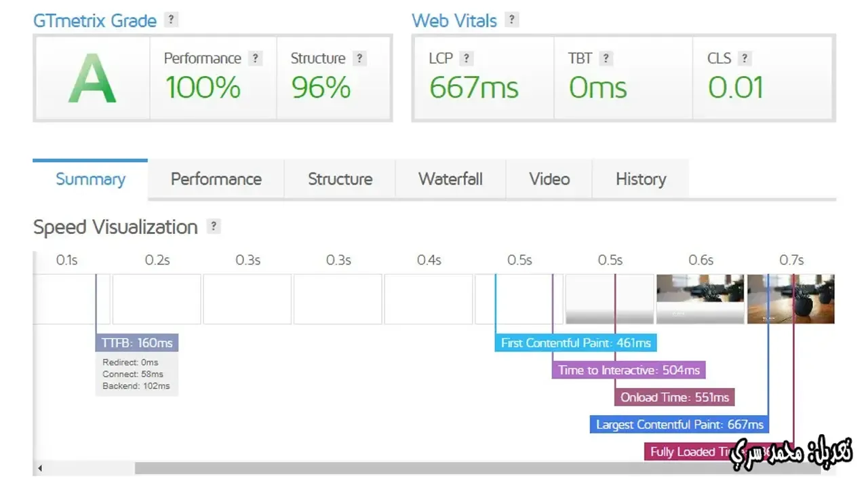Click the help icon beside Performance
The height and width of the screenshot is (485, 868).
tap(255, 58)
